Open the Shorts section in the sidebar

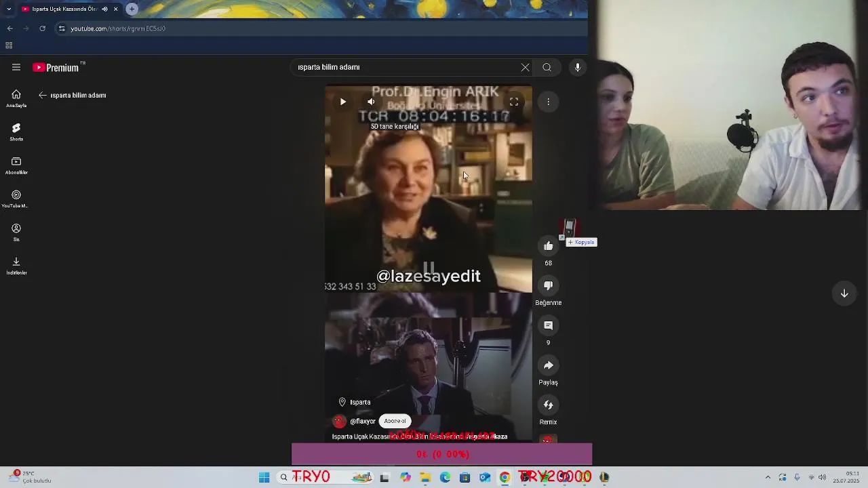[16, 132]
